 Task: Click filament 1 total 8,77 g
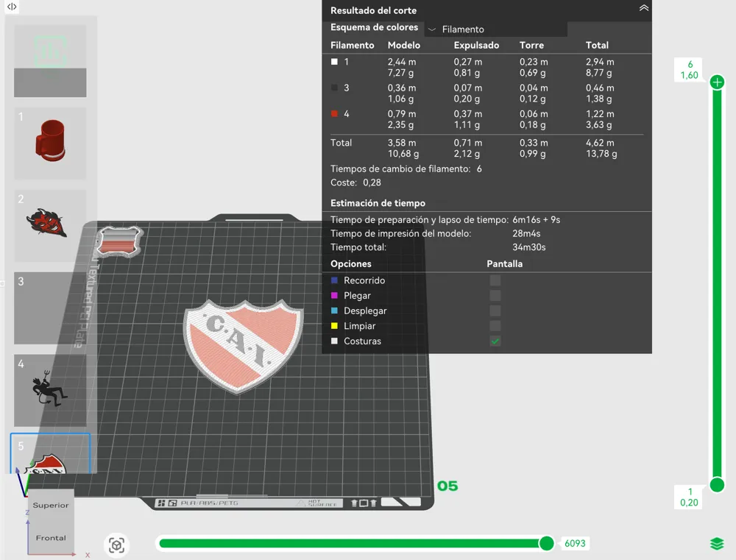tap(598, 73)
